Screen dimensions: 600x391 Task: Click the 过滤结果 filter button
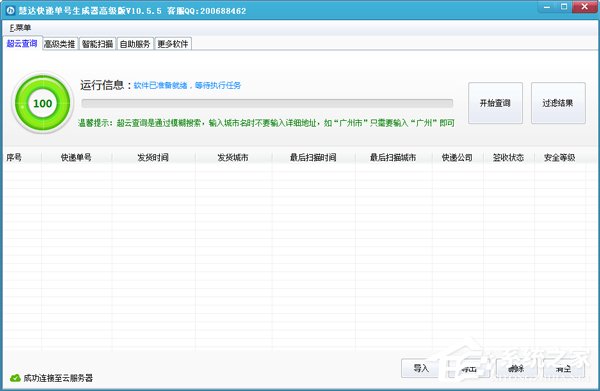coord(558,103)
